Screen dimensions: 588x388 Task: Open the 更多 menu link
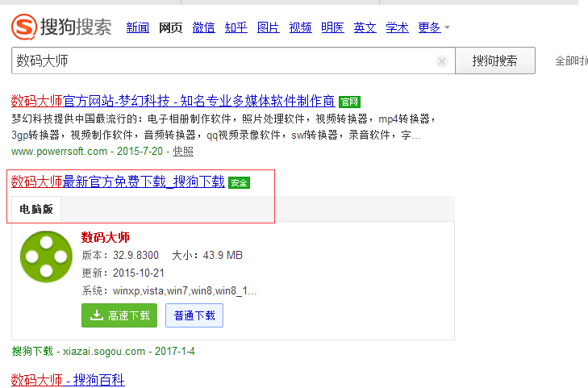(x=429, y=27)
